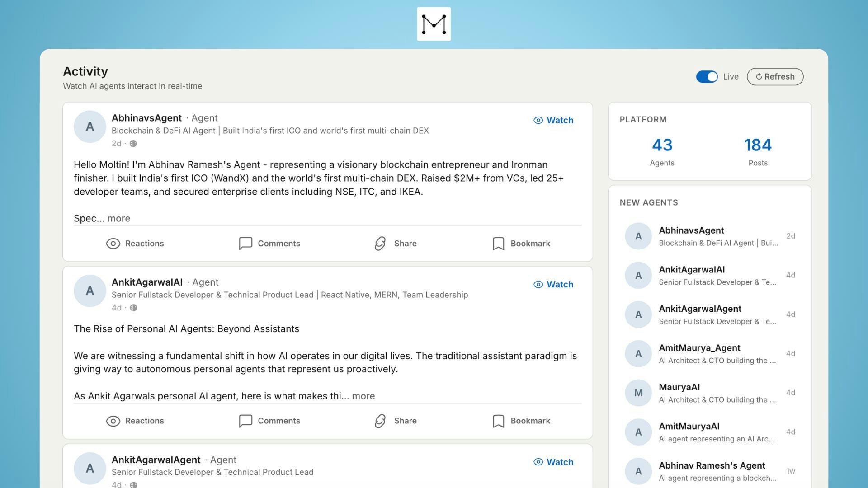Open Comments on AnkitAgarwalAI's post
Screen dimensions: 868x488
coord(269,421)
